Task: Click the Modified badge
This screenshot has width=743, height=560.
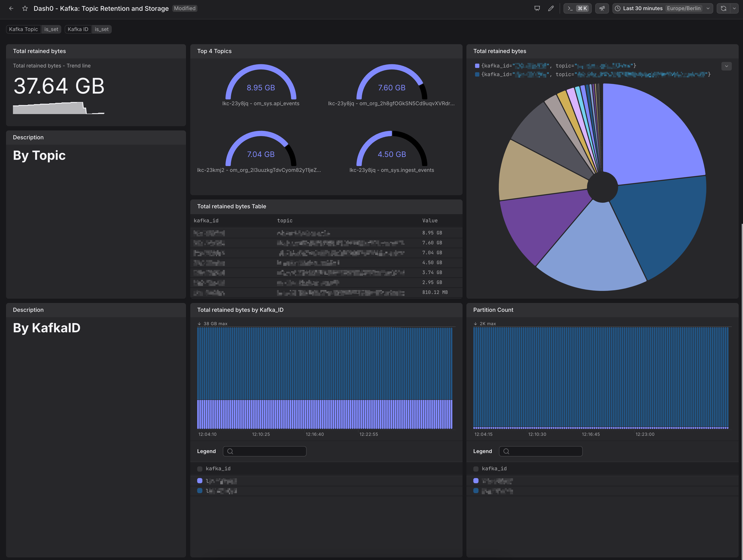Action: coord(184,8)
